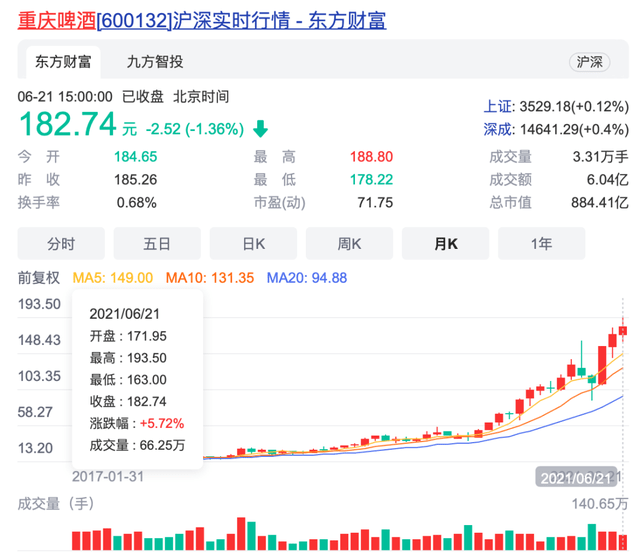This screenshot has height=560, width=640.
Task: Click the 2021/06/21 date marker on axis
Action: pyautogui.click(x=576, y=477)
